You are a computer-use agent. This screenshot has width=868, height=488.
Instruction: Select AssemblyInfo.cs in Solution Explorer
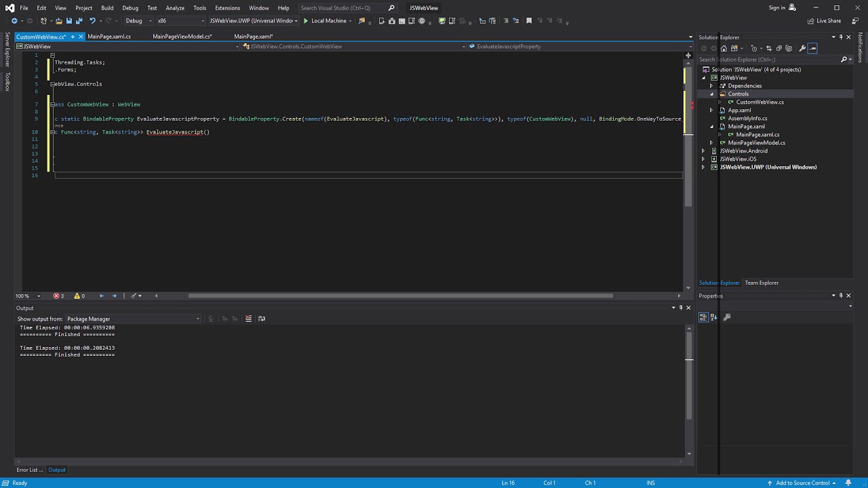pyautogui.click(x=747, y=119)
